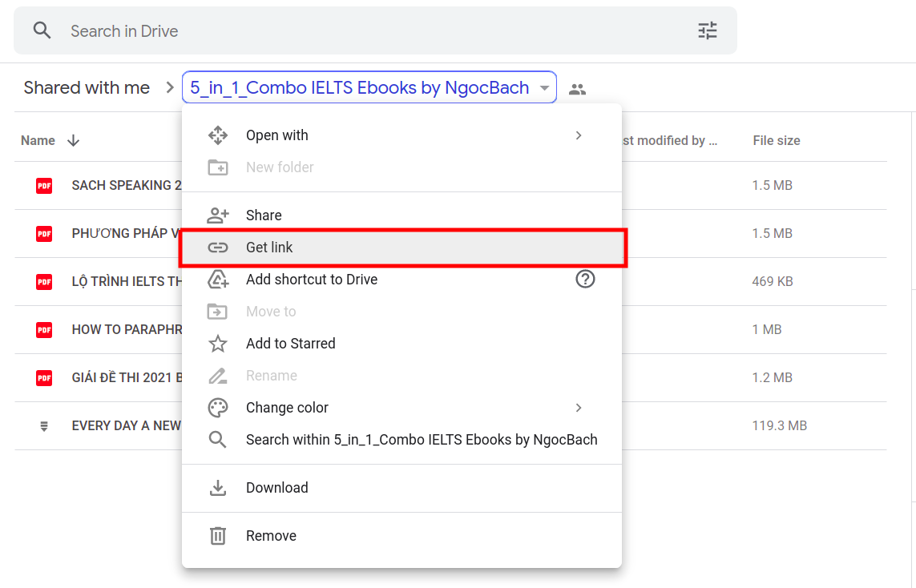Select Open with from context menu
This screenshot has width=916, height=588.
click(402, 135)
